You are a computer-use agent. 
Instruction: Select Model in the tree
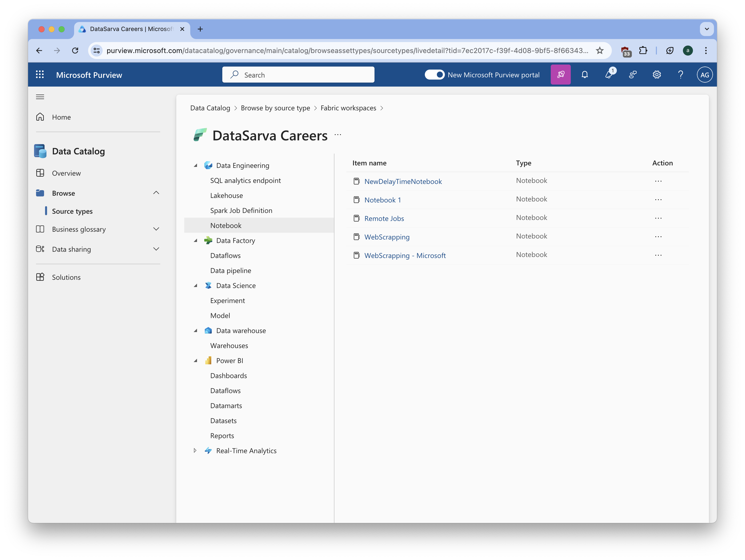point(220,316)
